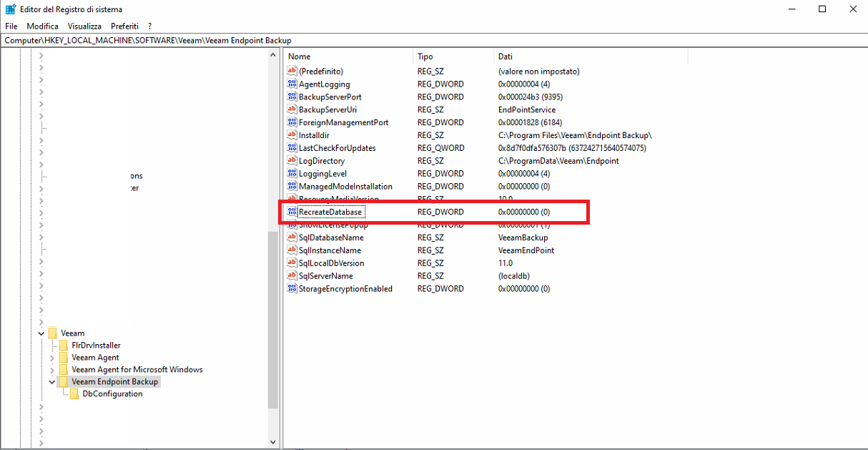Select the SqlDatabaseName string icon
This screenshot has width=868, height=450.
tap(292, 238)
